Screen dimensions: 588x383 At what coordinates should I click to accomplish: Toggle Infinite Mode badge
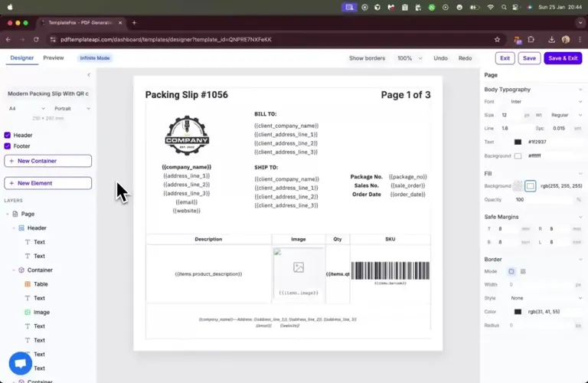[95, 58]
